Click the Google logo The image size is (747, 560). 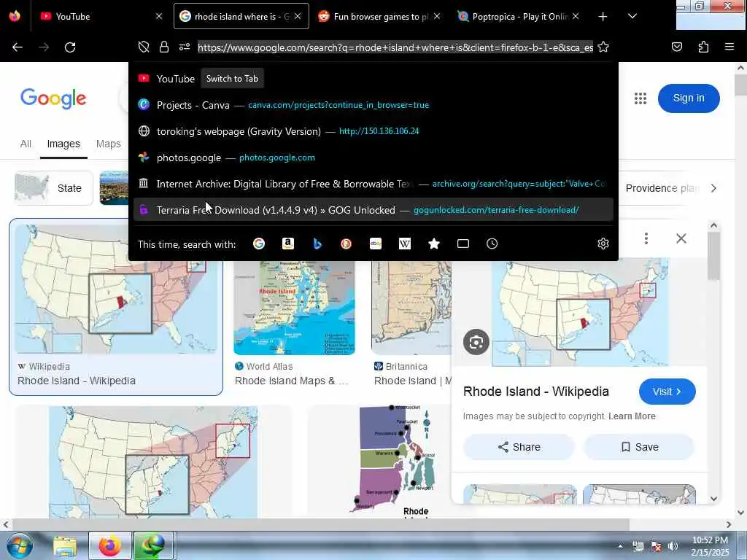[53, 98]
